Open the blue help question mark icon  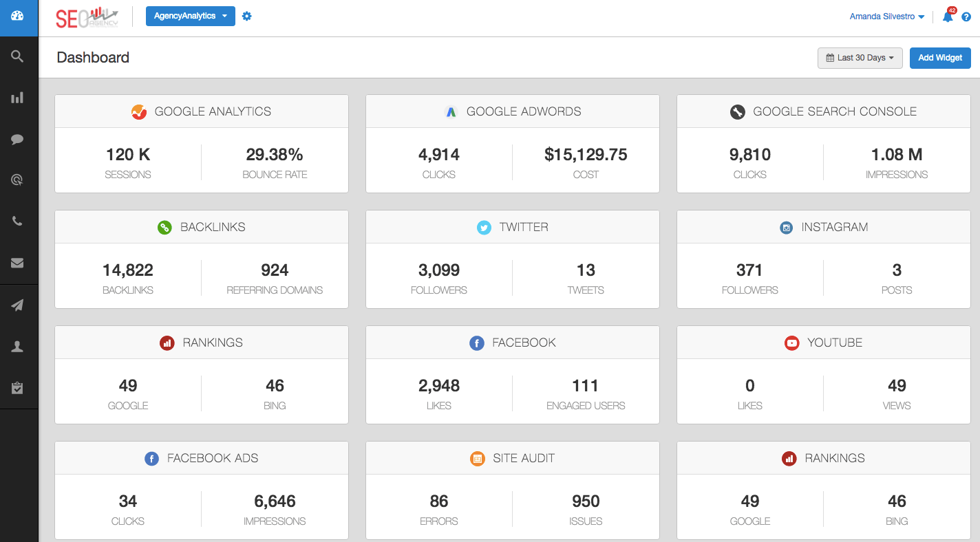[x=966, y=17]
